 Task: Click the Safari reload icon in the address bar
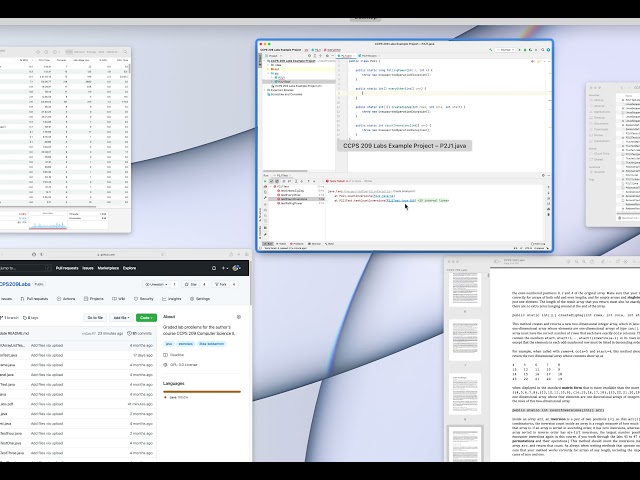coord(162,254)
